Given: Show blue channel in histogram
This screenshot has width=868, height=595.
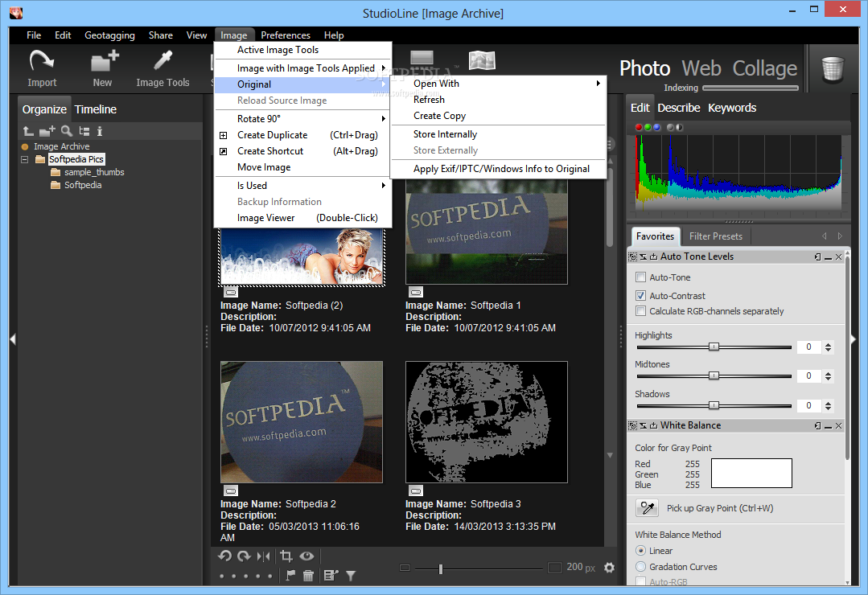Looking at the screenshot, I should [656, 127].
